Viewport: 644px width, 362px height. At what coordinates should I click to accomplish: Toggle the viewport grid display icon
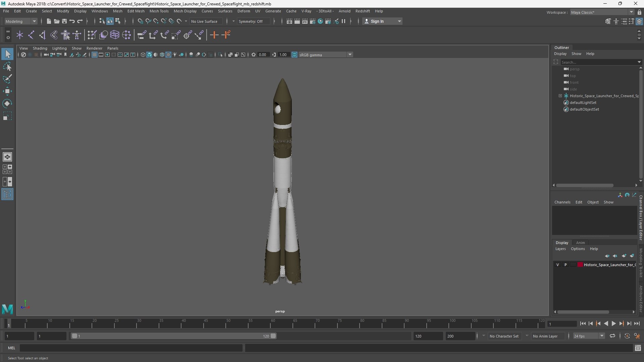pos(95,55)
